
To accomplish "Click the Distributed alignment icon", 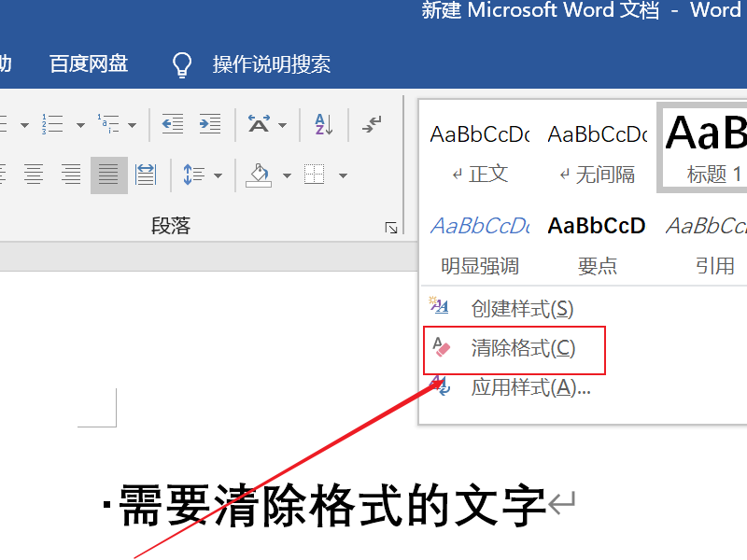I will click(146, 175).
